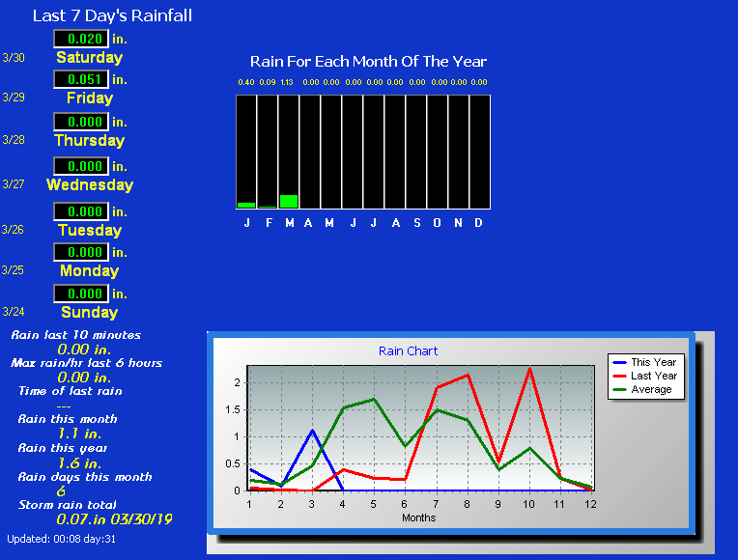Click the 'Rain days this month' label

click(85, 477)
